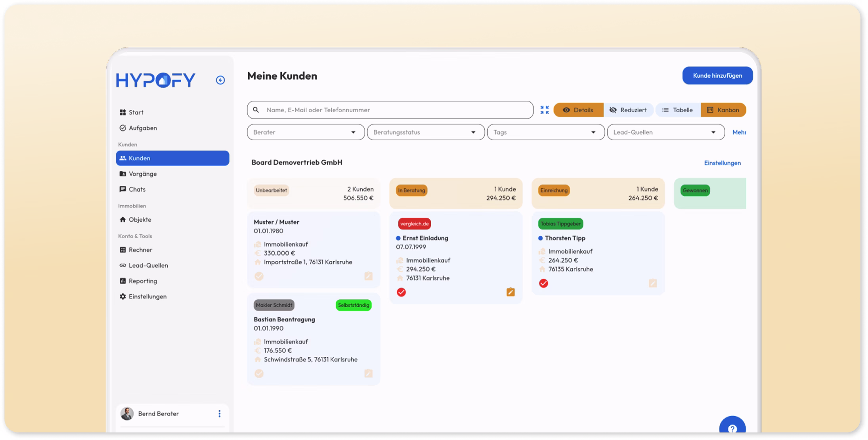The height and width of the screenshot is (440, 868).
Task: Click address Importstraße 1, 76131 Karlsruhe
Action: pyautogui.click(x=308, y=262)
